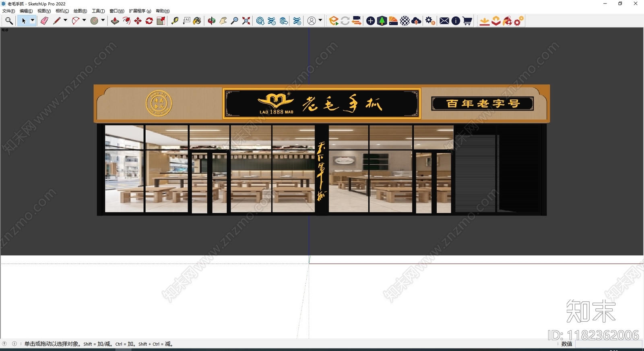Open the 3D Warehouse icon
This screenshot has width=644, height=351.
tap(260, 21)
